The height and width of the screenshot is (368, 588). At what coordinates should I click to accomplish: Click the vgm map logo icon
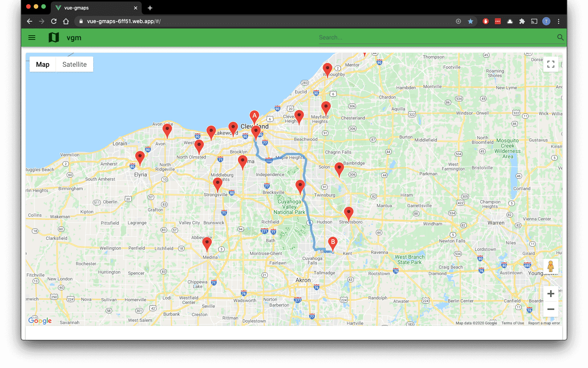pyautogui.click(x=54, y=38)
